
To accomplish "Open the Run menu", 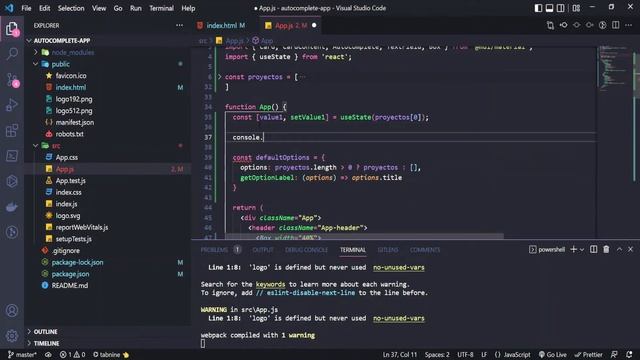I will tap(136, 8).
